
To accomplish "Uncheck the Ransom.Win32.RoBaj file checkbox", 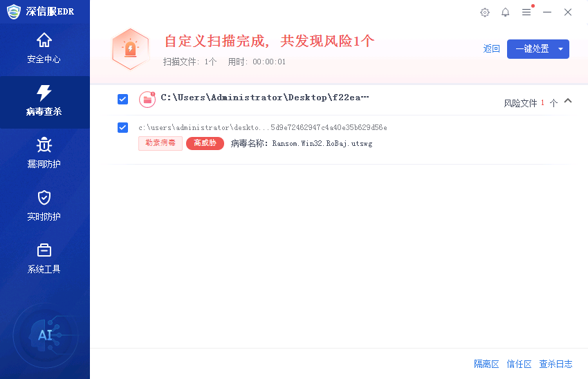I will pyautogui.click(x=122, y=127).
